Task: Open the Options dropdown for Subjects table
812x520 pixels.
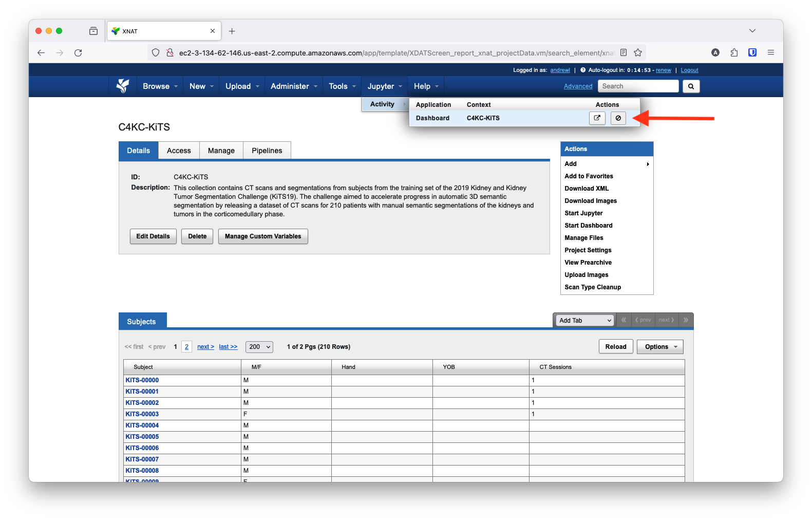Action: click(x=660, y=347)
